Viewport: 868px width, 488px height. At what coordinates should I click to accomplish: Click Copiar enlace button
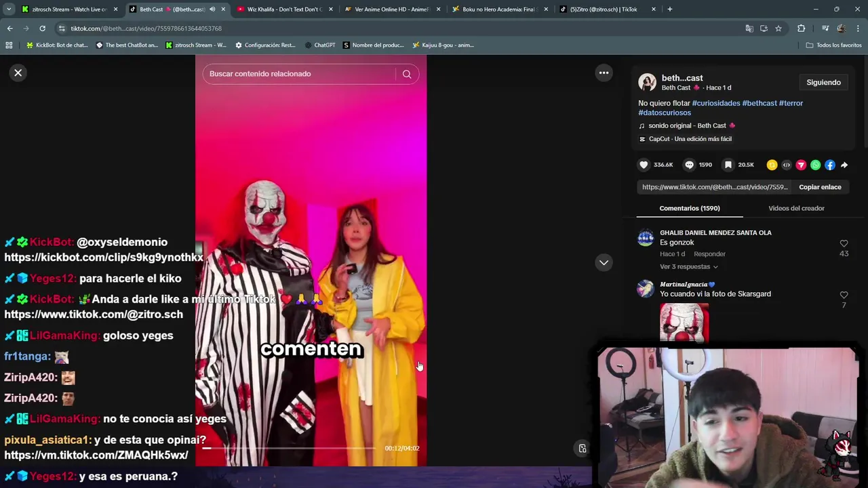(x=820, y=187)
